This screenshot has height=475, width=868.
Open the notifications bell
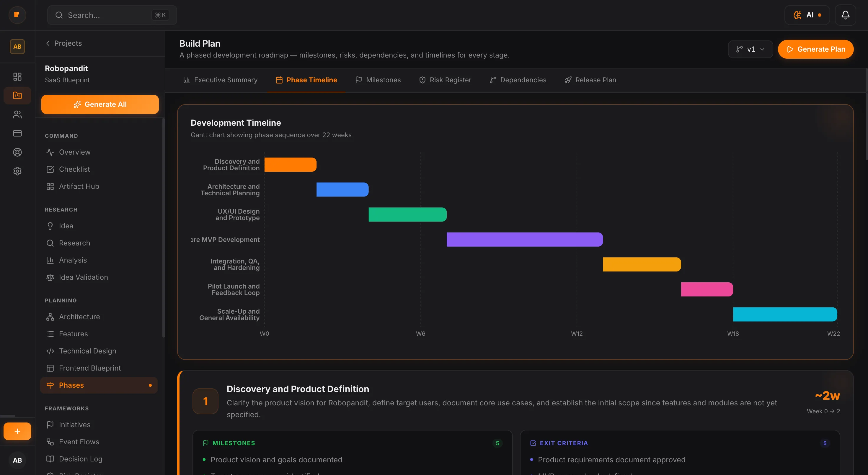[845, 15]
